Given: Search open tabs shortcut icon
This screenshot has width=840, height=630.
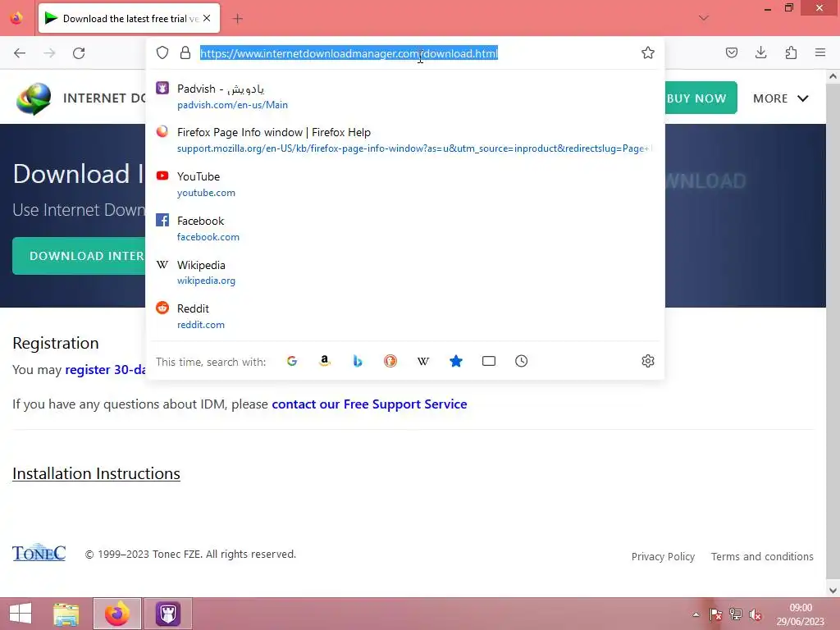Looking at the screenshot, I should (x=489, y=361).
